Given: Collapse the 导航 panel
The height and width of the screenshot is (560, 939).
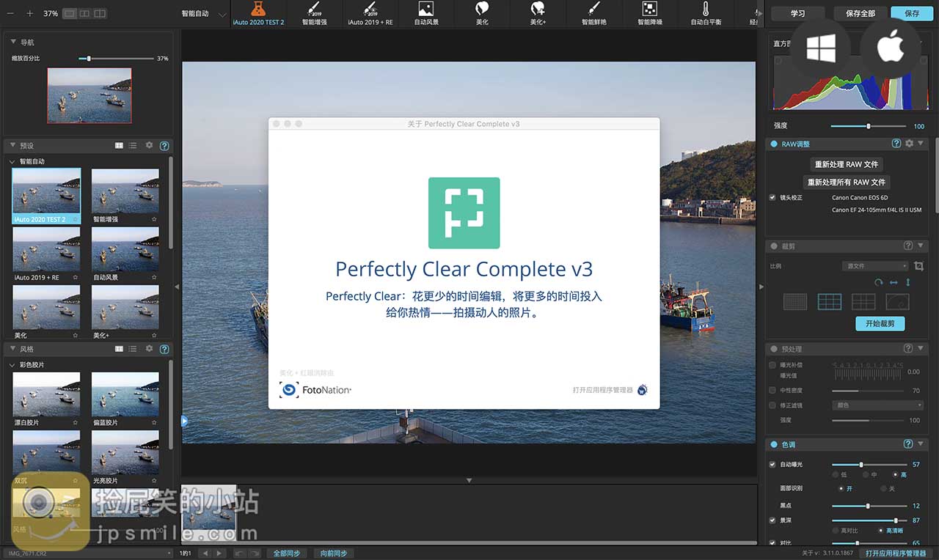Looking at the screenshot, I should (13, 42).
